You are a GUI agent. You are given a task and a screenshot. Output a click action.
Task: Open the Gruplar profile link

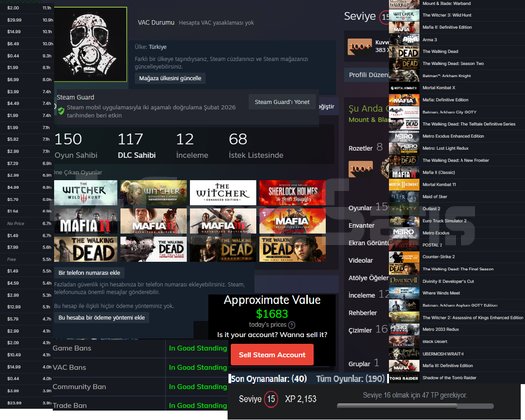tap(359, 364)
